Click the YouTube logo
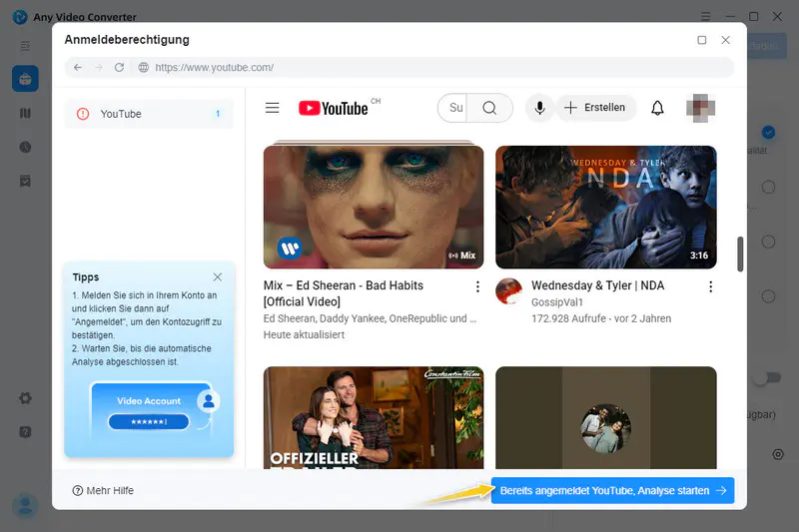 [x=334, y=108]
